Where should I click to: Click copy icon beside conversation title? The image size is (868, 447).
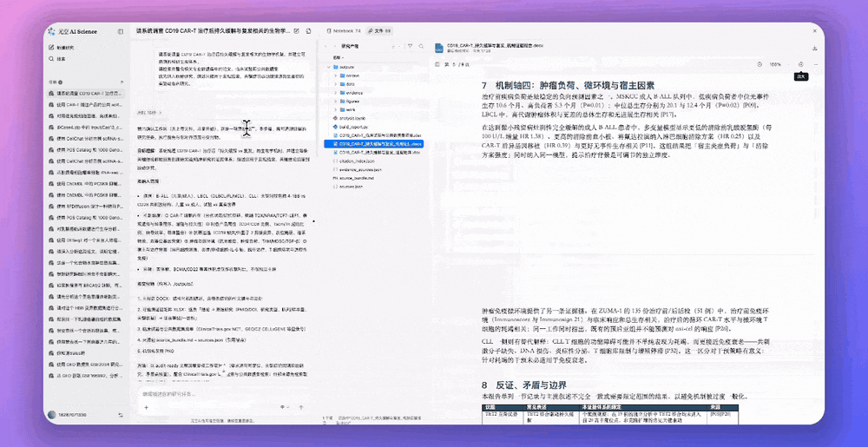pyautogui.click(x=308, y=31)
